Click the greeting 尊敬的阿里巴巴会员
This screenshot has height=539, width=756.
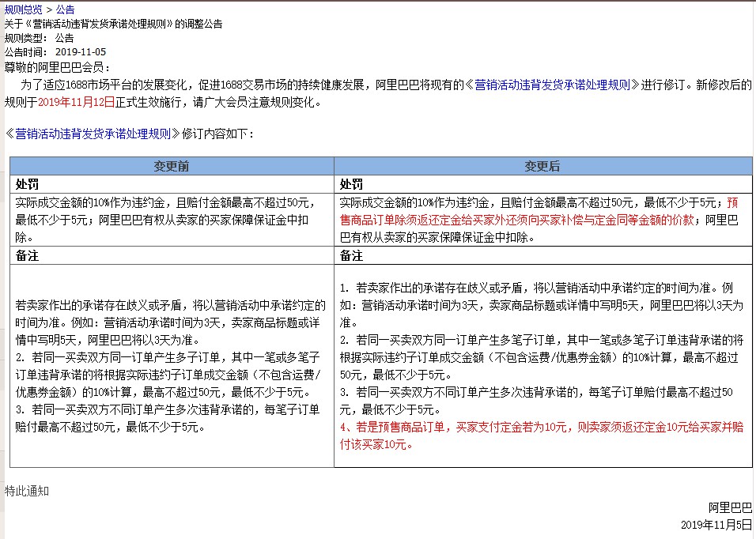click(57, 67)
